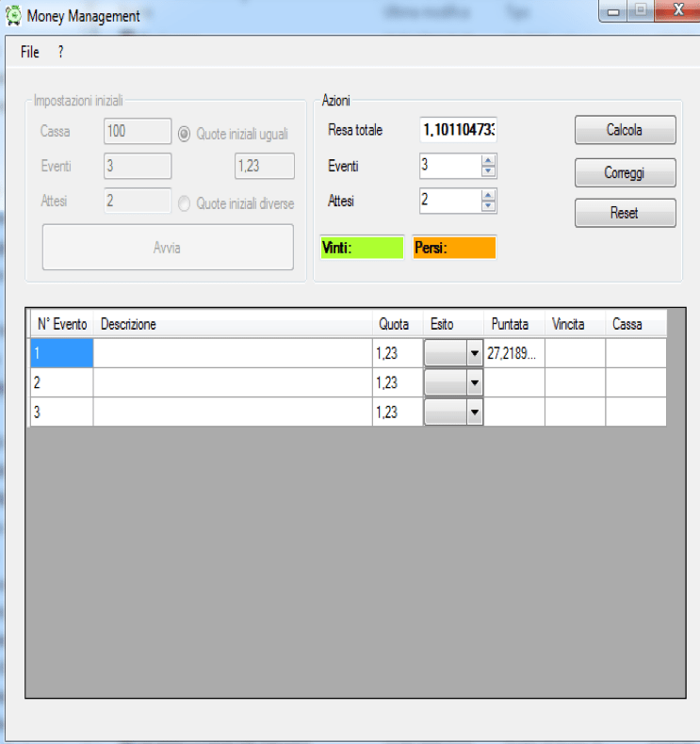Open the File menu
Image resolution: width=700 pixels, height=744 pixels.
29,53
